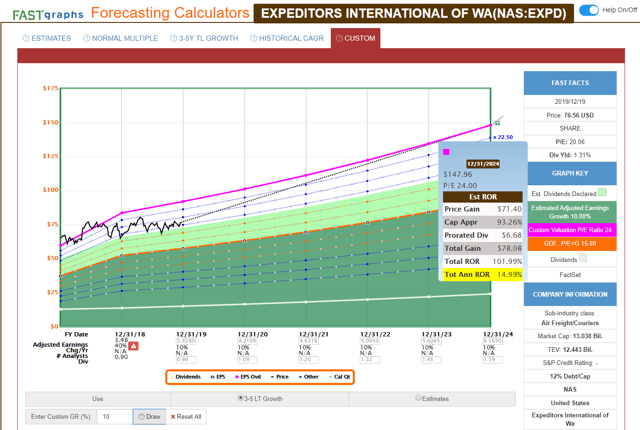Viewport: 640px width, 430px height.
Task: Toggle EPS series in chart legend
Action: point(218,377)
